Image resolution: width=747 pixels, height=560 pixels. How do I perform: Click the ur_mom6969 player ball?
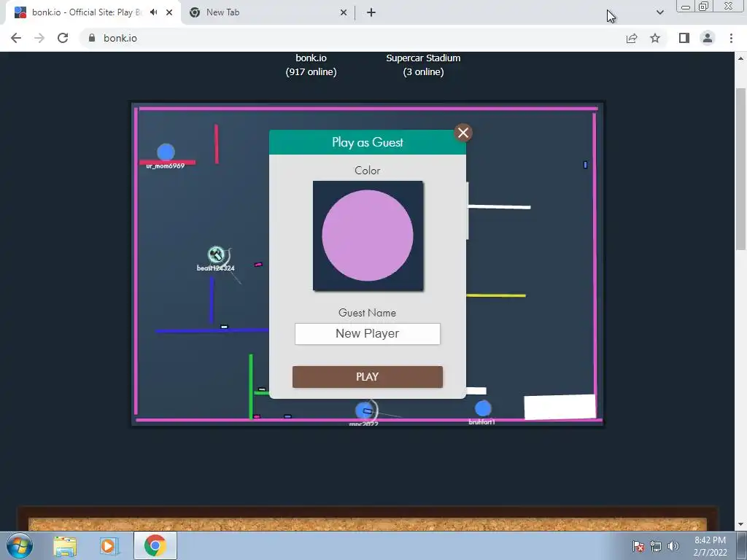pyautogui.click(x=166, y=152)
